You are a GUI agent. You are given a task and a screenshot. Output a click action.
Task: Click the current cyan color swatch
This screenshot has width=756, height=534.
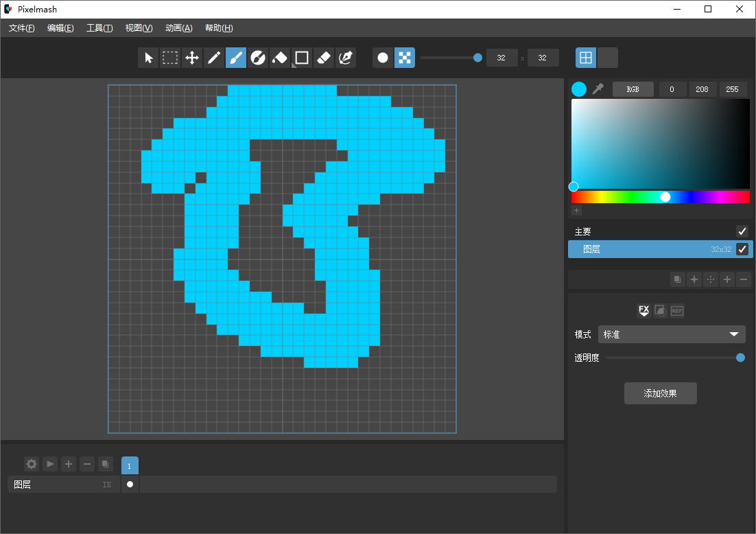tap(579, 89)
